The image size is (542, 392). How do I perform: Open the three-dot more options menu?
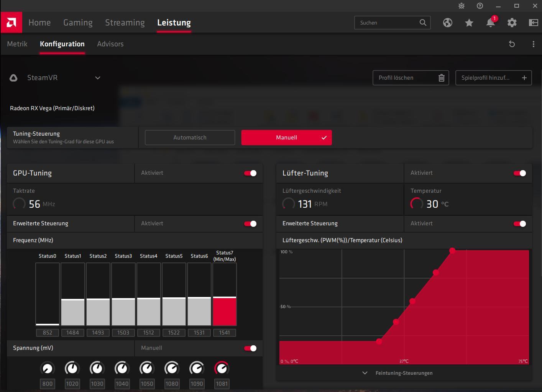pos(534,44)
